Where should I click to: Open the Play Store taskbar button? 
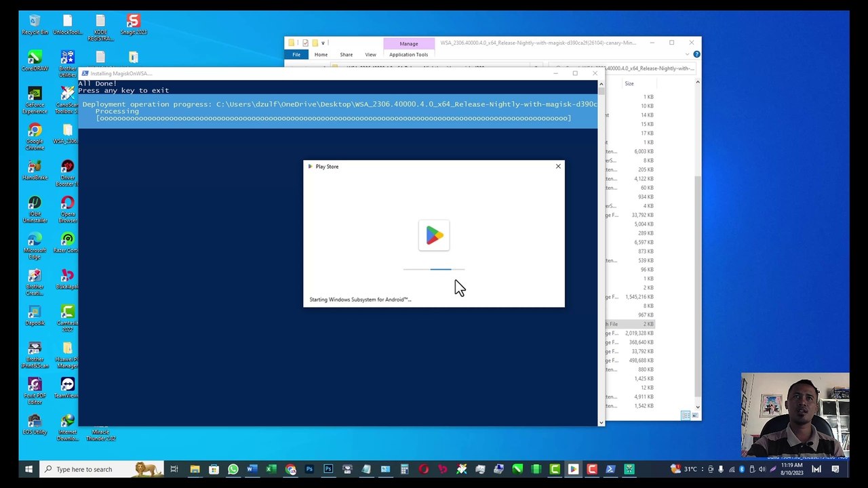click(x=573, y=469)
